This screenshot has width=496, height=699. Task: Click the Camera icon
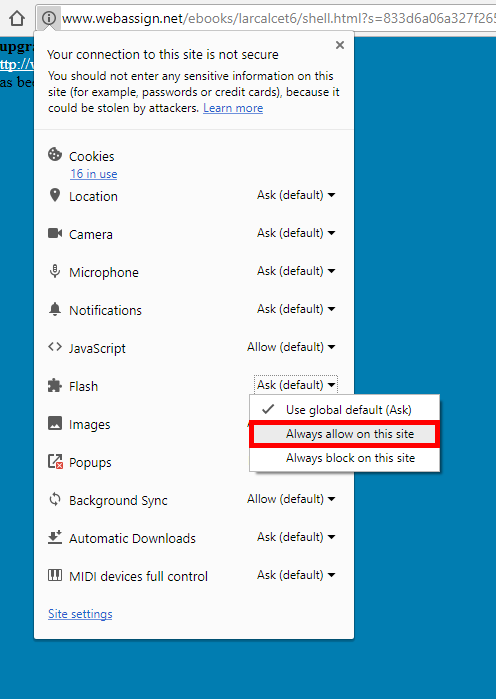(55, 233)
